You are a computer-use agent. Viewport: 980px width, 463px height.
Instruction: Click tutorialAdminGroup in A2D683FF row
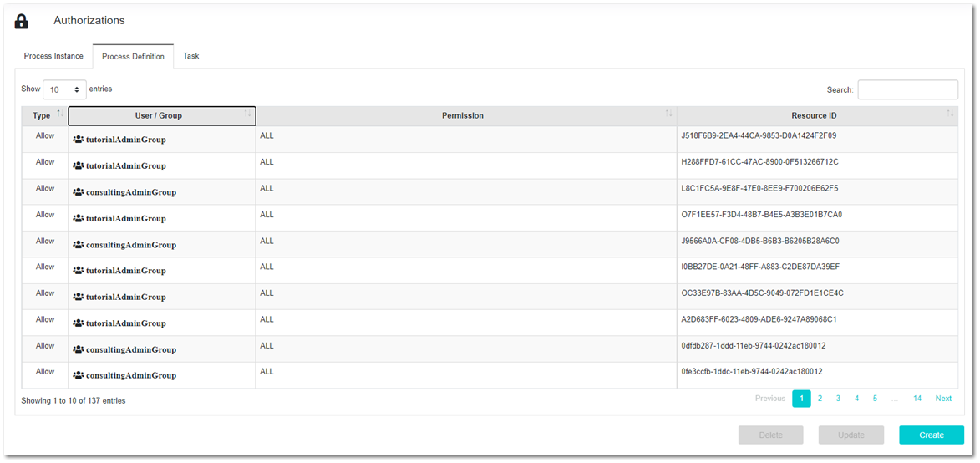(125, 323)
